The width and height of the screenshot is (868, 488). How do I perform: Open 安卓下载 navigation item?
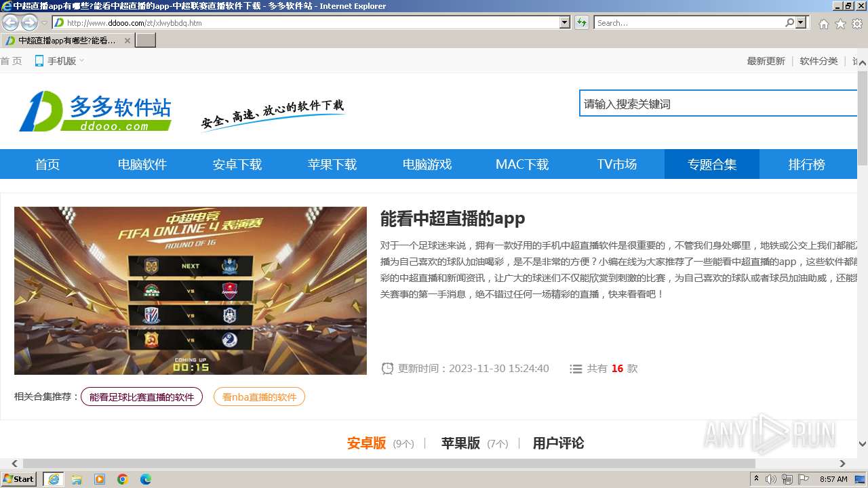(x=237, y=164)
